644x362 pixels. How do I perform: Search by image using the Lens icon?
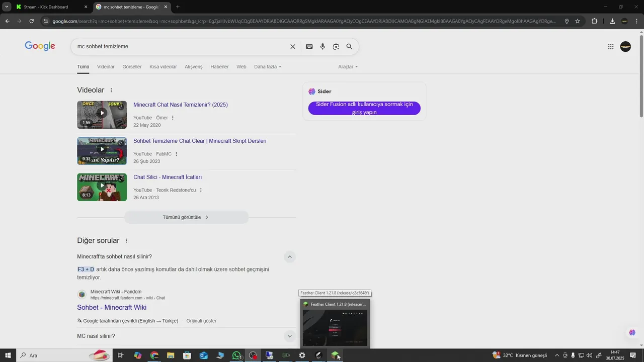(x=336, y=46)
